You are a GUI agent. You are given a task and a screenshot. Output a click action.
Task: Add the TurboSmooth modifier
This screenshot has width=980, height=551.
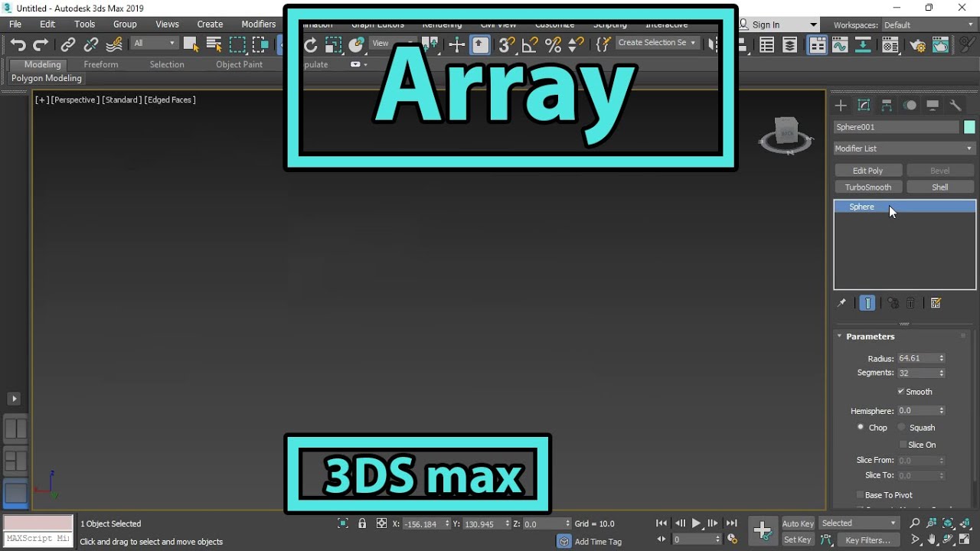(868, 187)
